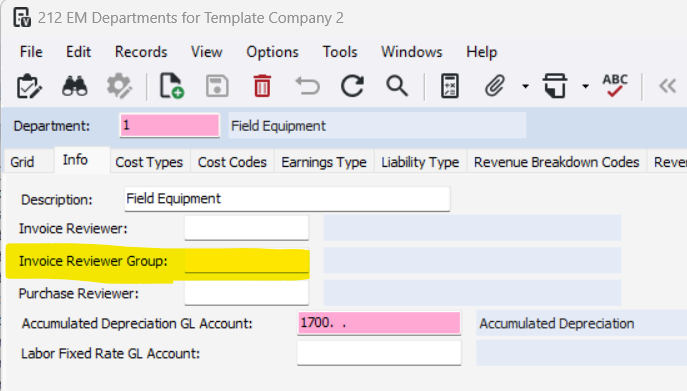Switch to the Earnings Type tab
The width and height of the screenshot is (687, 391).
[x=324, y=162]
